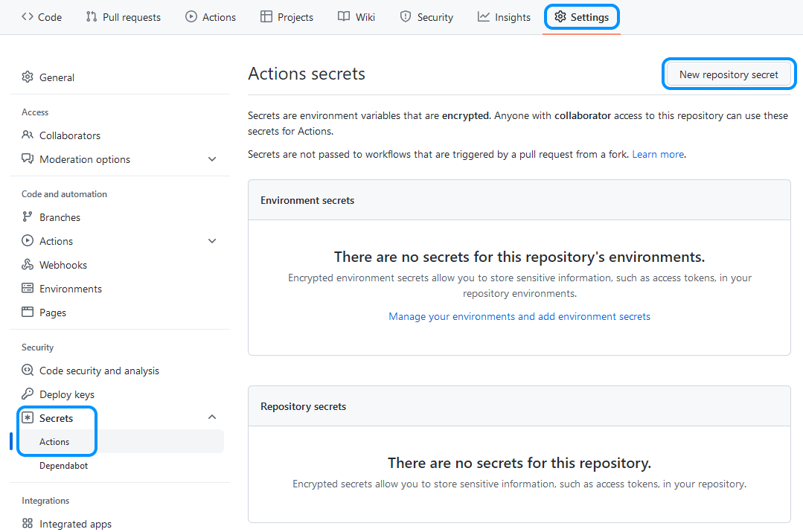Click the Code security and analysis scan icon

[x=28, y=371]
